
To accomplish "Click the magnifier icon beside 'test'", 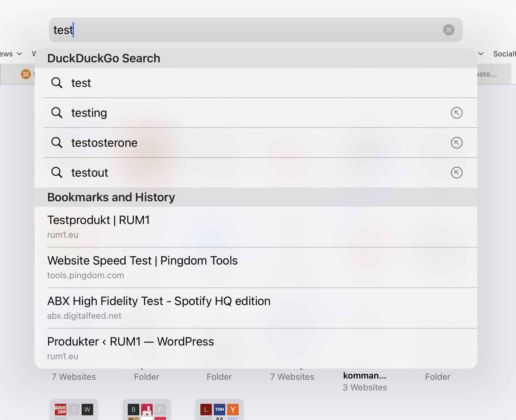I will point(57,83).
